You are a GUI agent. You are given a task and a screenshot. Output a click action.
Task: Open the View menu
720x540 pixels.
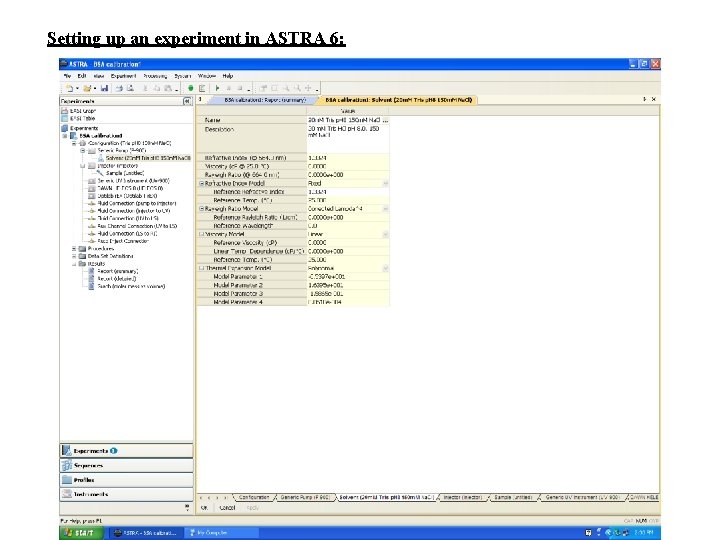99,76
